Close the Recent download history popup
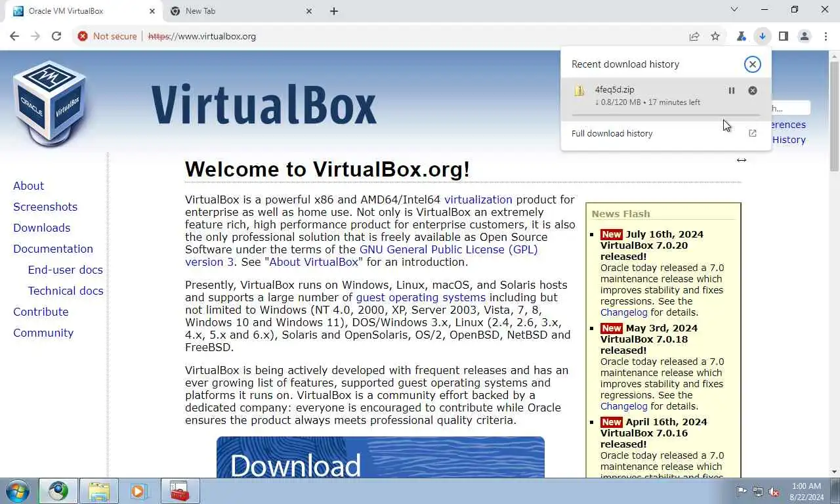This screenshot has height=504, width=840. pos(752,64)
